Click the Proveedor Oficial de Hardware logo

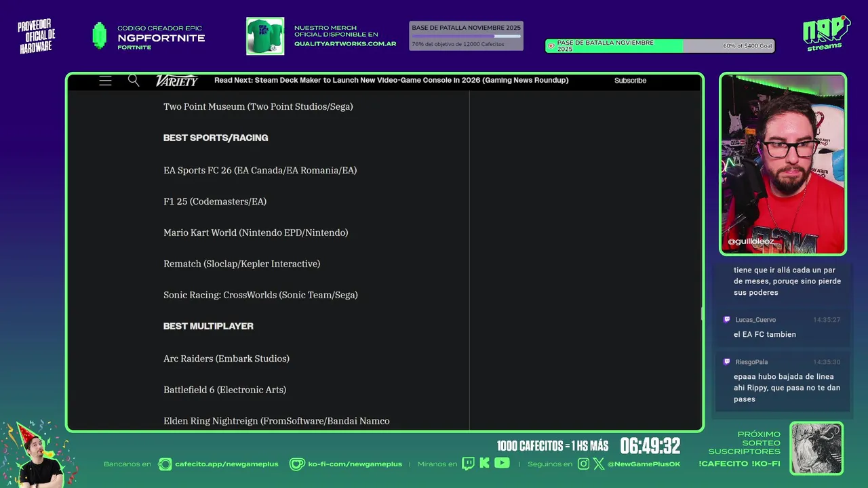[x=37, y=36]
